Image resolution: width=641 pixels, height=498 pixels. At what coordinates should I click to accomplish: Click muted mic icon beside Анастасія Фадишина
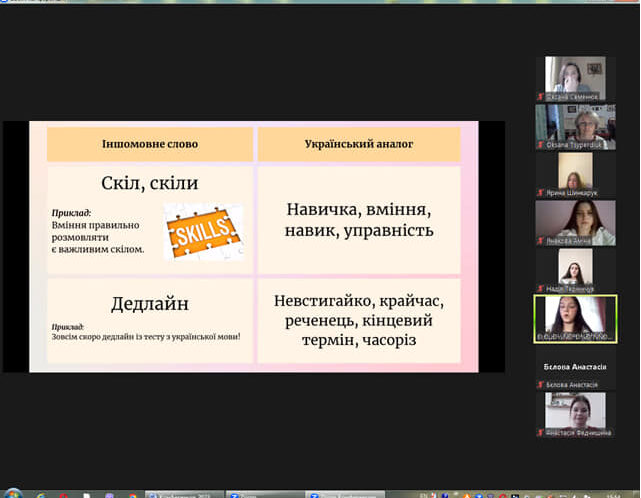(x=540, y=433)
